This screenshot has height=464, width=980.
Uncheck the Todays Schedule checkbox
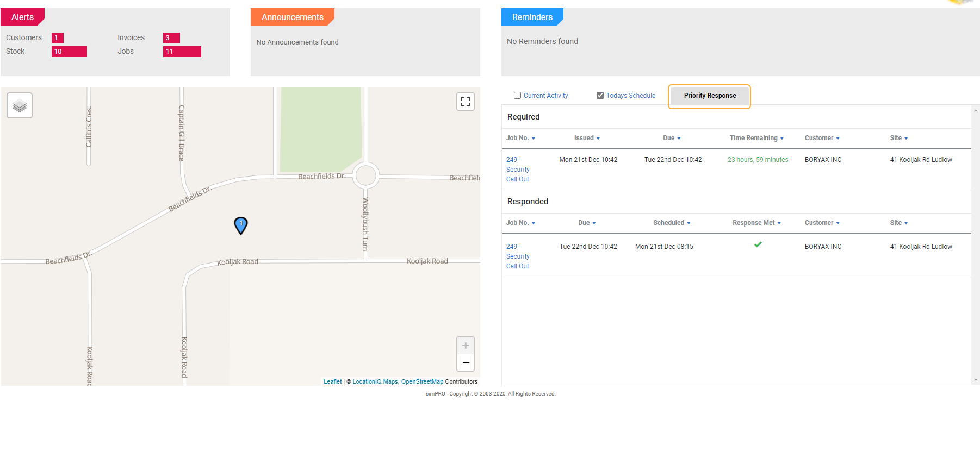pyautogui.click(x=600, y=96)
